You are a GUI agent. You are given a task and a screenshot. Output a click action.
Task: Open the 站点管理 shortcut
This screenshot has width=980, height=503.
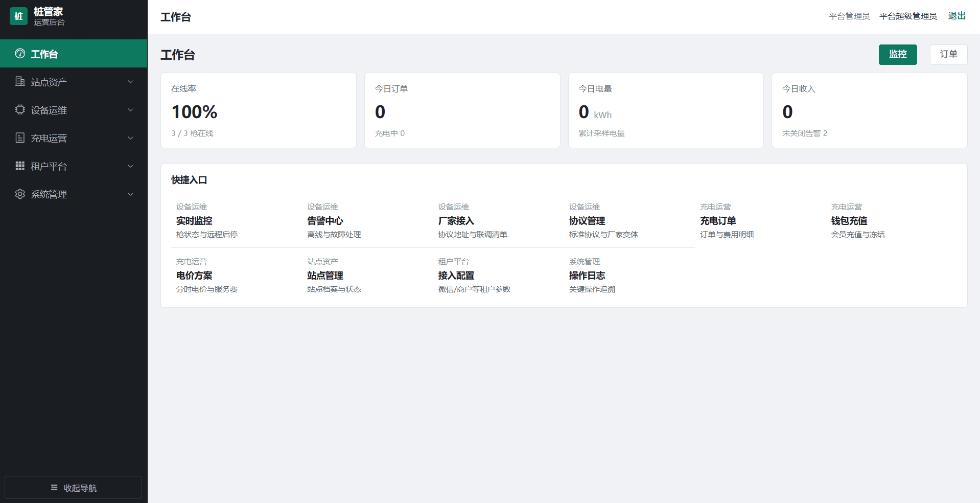(x=367, y=275)
